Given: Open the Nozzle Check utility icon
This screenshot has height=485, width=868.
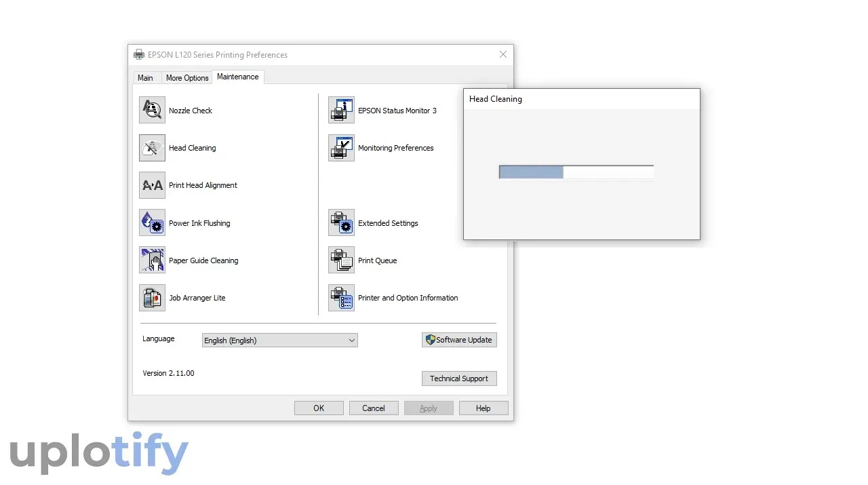Looking at the screenshot, I should pyautogui.click(x=152, y=110).
